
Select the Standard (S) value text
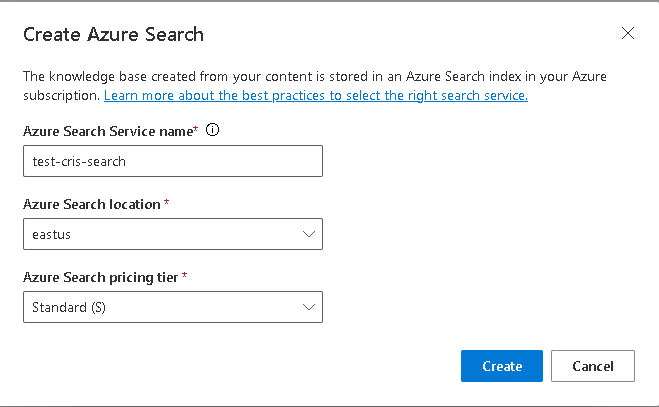click(69, 308)
